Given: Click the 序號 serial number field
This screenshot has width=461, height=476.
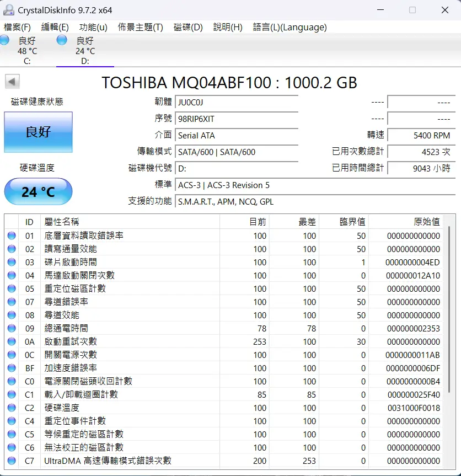Looking at the screenshot, I should click(237, 119).
